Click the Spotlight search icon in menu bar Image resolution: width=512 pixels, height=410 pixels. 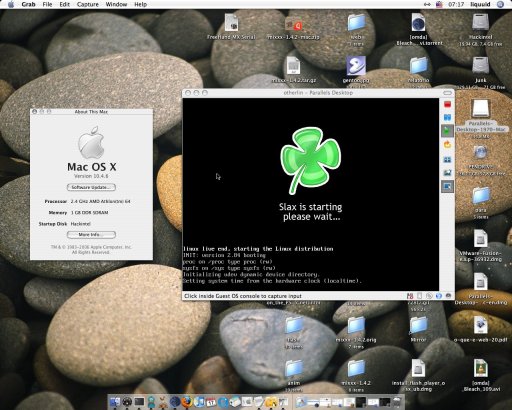(x=500, y=4)
